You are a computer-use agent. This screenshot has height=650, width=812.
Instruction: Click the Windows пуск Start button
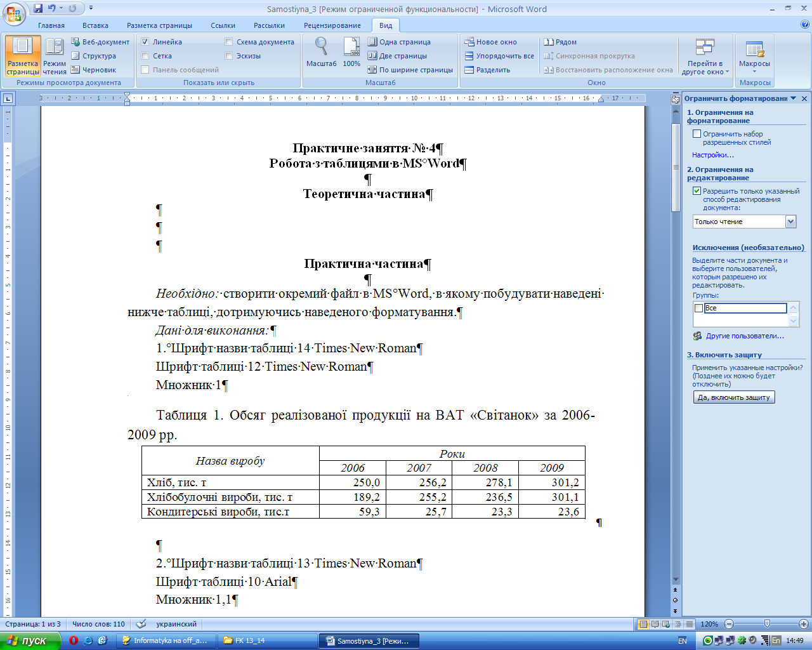30,640
